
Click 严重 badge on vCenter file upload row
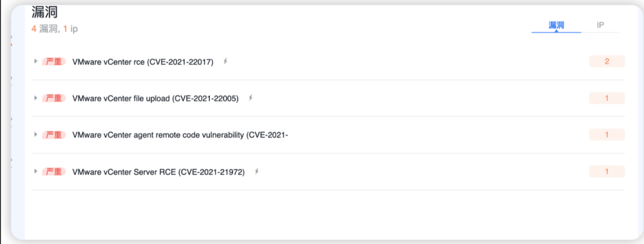[54, 98]
